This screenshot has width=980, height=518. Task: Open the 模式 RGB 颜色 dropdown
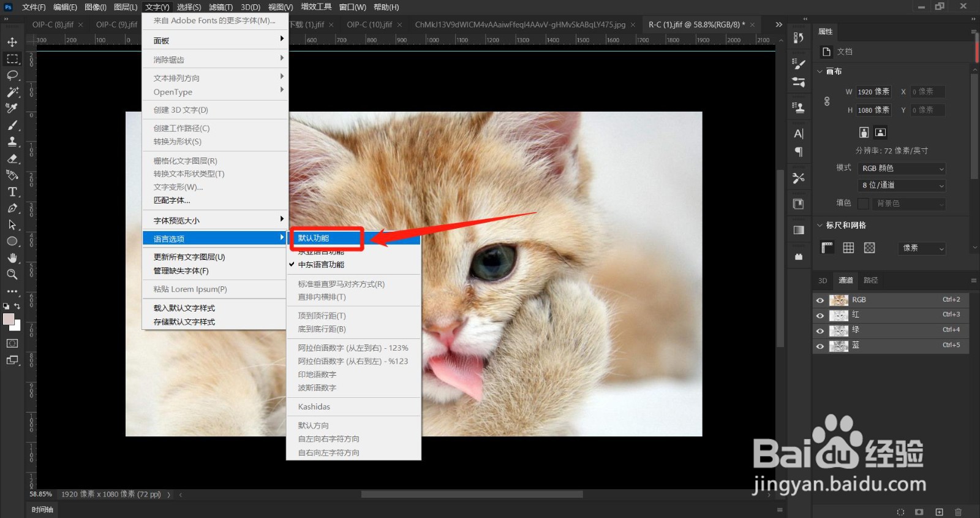[902, 169]
